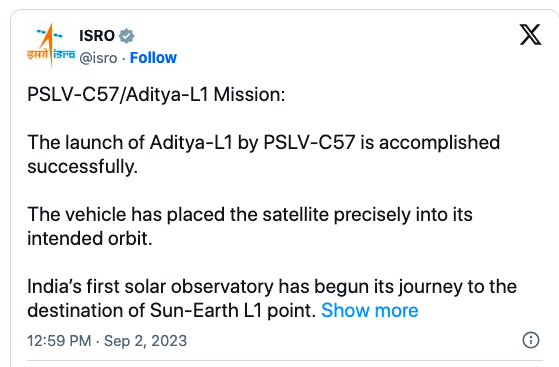Click the ISRO display name
This screenshot has height=367, width=559.
pos(97,36)
